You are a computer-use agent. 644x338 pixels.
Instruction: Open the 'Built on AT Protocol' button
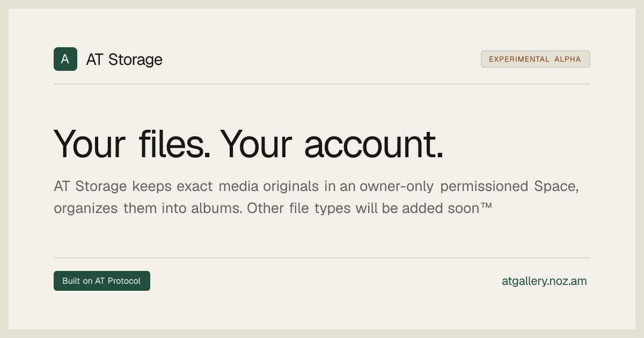pos(102,281)
